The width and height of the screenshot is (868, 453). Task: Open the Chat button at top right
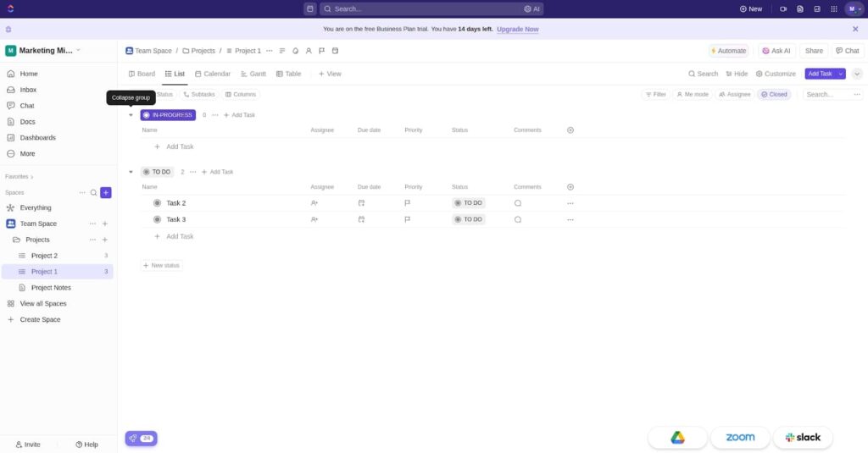pos(848,51)
